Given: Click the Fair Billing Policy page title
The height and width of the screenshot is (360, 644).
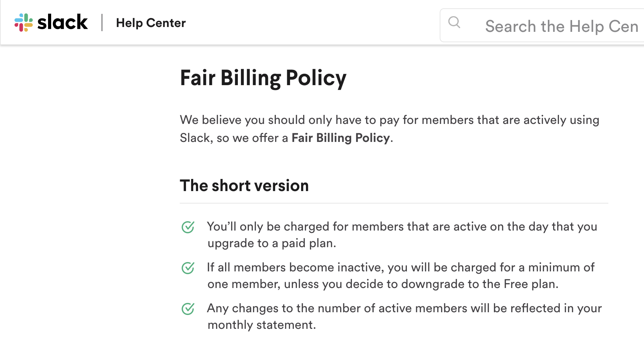Looking at the screenshot, I should 263,78.
